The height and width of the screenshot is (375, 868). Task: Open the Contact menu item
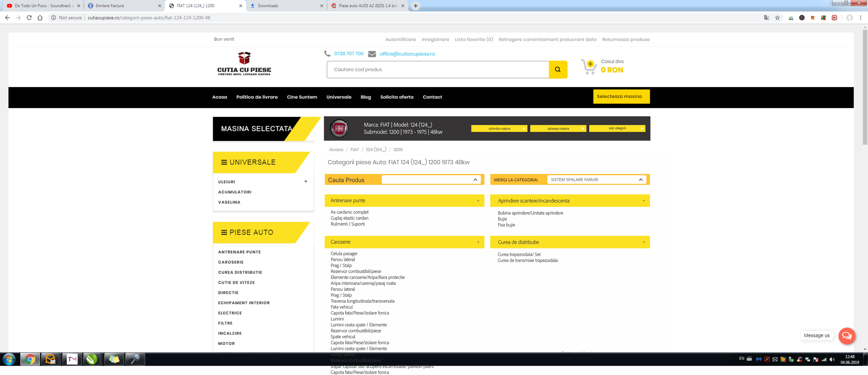tap(432, 97)
